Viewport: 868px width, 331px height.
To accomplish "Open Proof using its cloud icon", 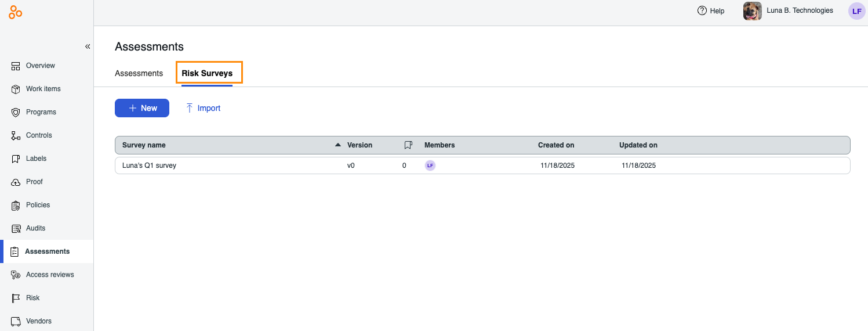I will click(16, 182).
